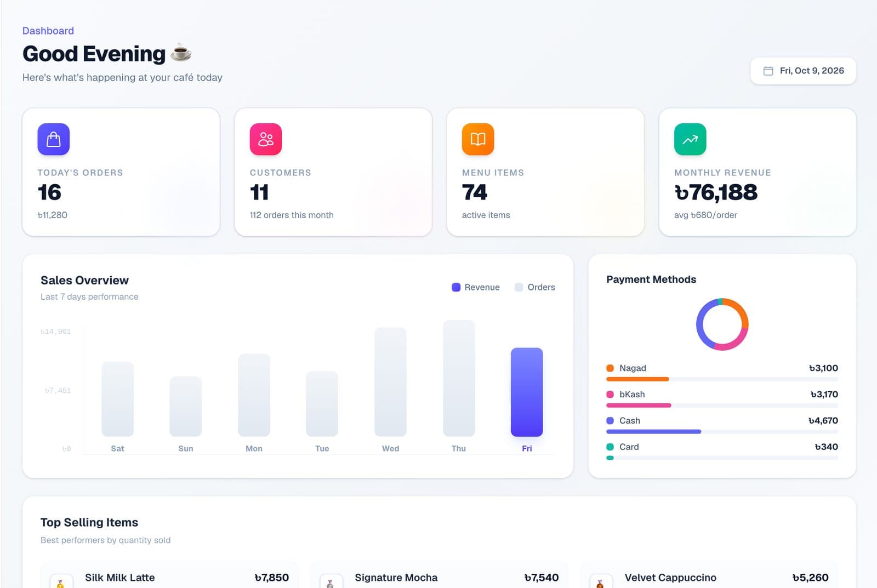Screen dimensions: 877x588
Task: Toggle the Revenue legend in Sales Overview
Action: click(475, 287)
